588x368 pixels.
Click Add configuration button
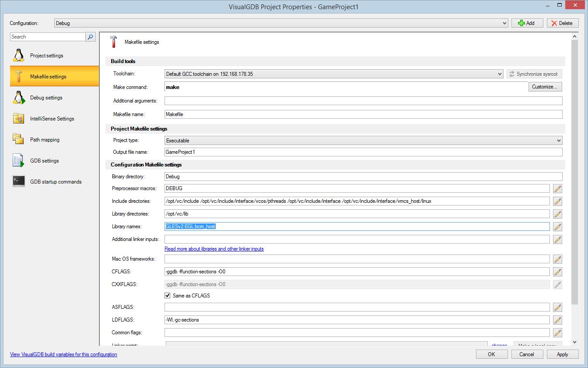(x=527, y=23)
